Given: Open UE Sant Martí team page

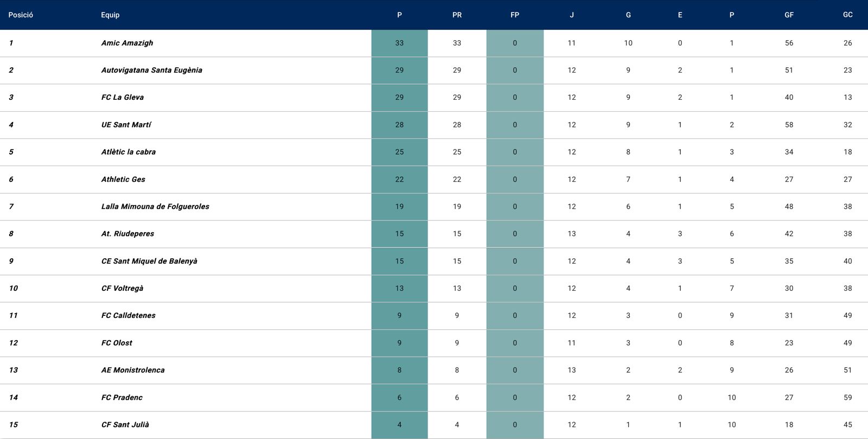Looking at the screenshot, I should click(x=126, y=125).
